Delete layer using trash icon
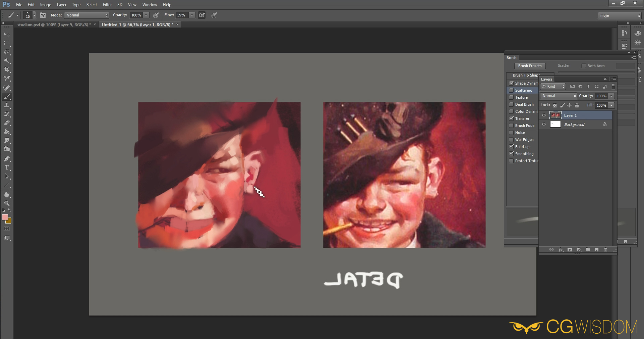The height and width of the screenshot is (339, 644). [605, 250]
